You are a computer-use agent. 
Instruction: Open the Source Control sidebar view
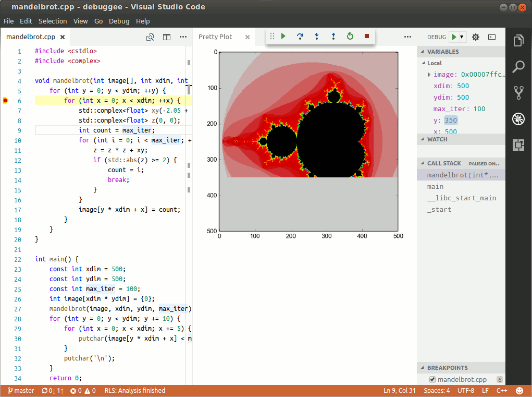coord(518,92)
